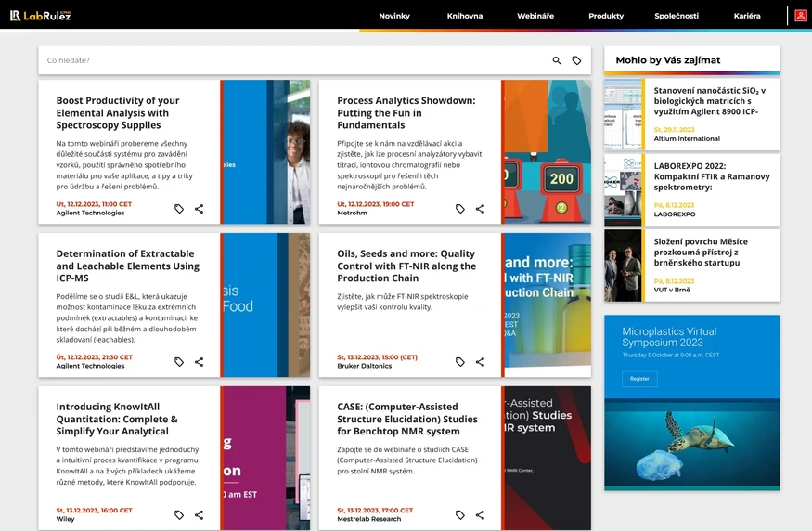Click the CASE NMR system card image
812x531 pixels.
546,458
